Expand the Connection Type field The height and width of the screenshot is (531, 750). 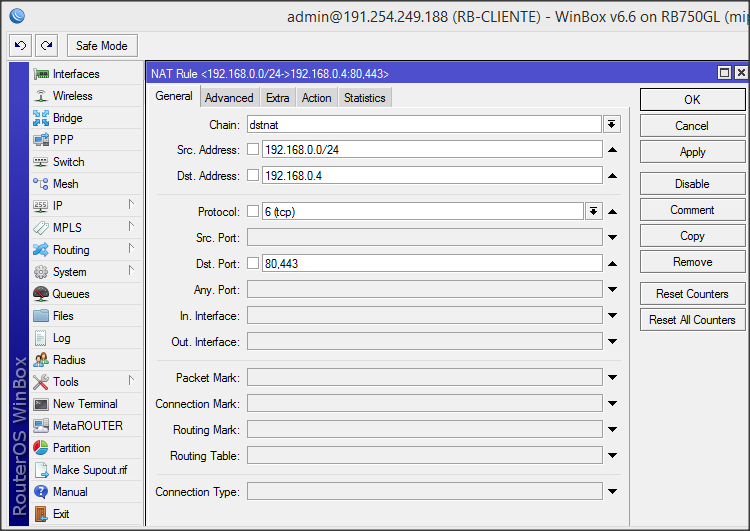612,491
